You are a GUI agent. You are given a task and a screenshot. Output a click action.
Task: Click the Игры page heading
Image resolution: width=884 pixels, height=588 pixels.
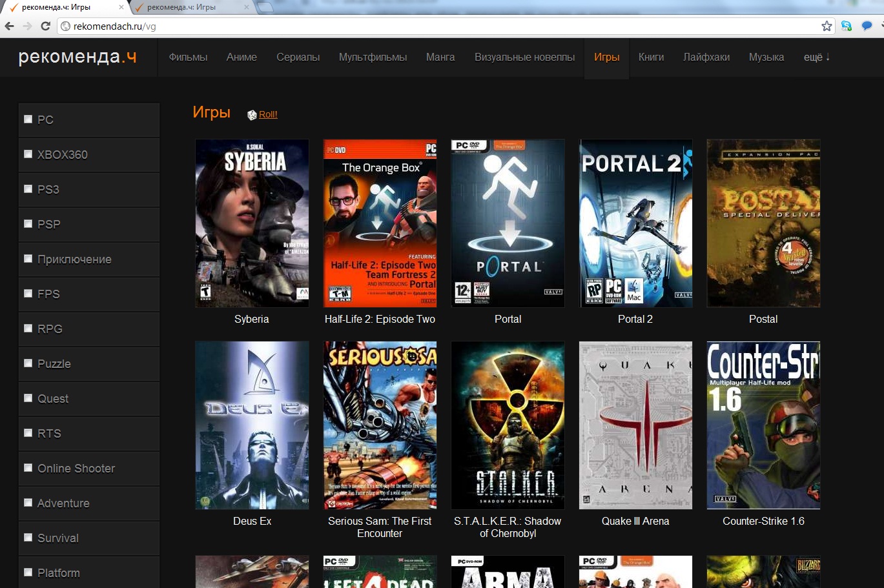coord(212,113)
